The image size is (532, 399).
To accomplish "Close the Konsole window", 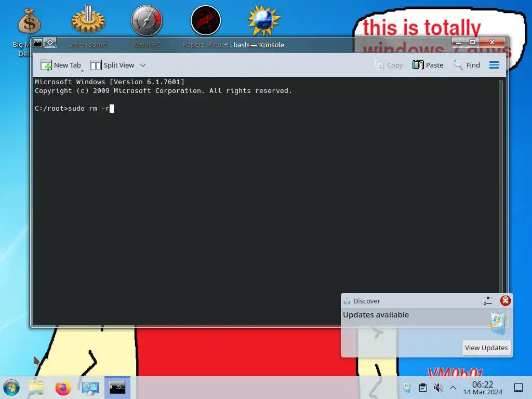I will click(493, 43).
